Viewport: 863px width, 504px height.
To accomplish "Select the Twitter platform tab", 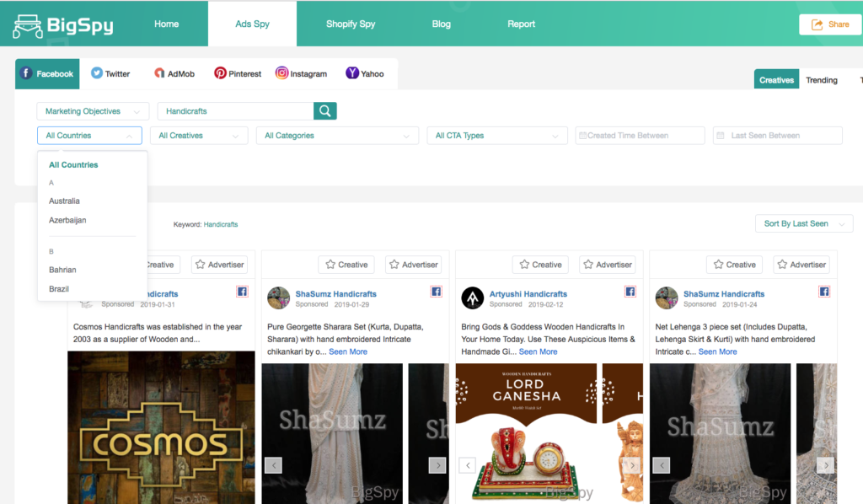I will [110, 73].
